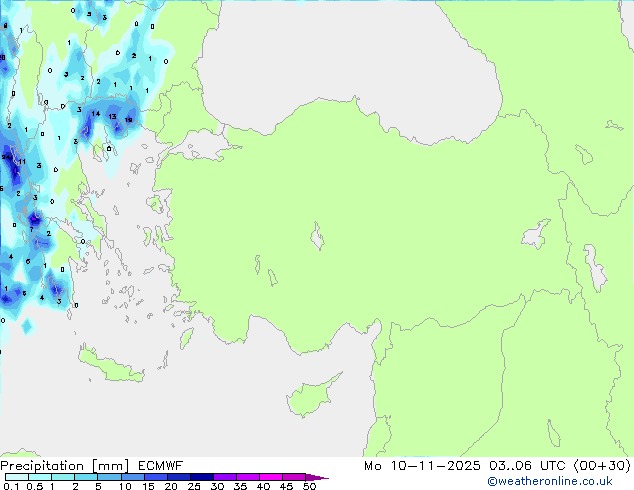Click the map precipitation value "24"
This screenshot has width=634, height=490.
pos(6,157)
